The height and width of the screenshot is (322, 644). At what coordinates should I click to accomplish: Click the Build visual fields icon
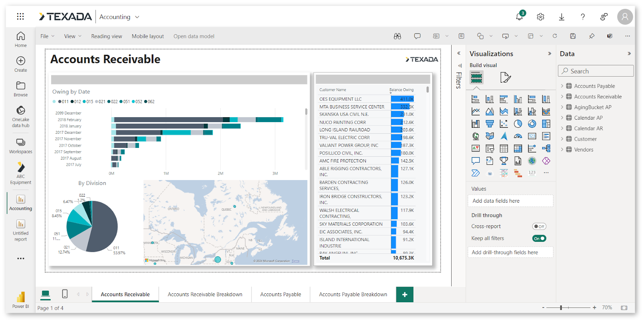click(477, 77)
